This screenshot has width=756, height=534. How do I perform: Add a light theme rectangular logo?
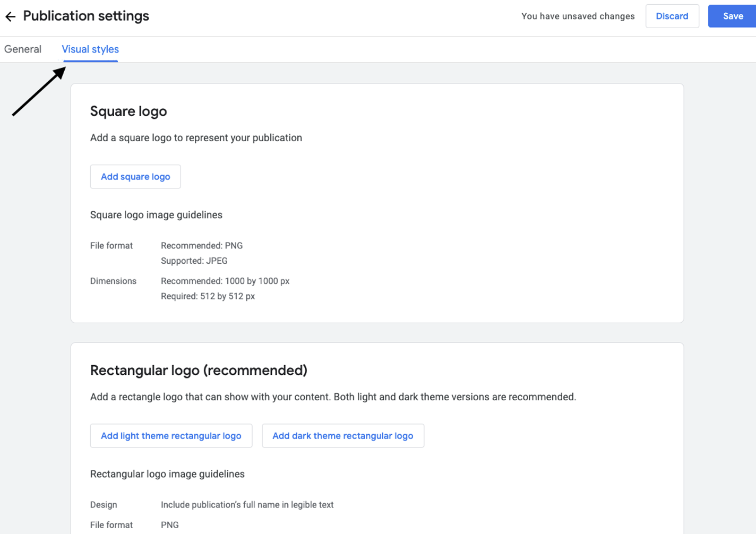171,435
